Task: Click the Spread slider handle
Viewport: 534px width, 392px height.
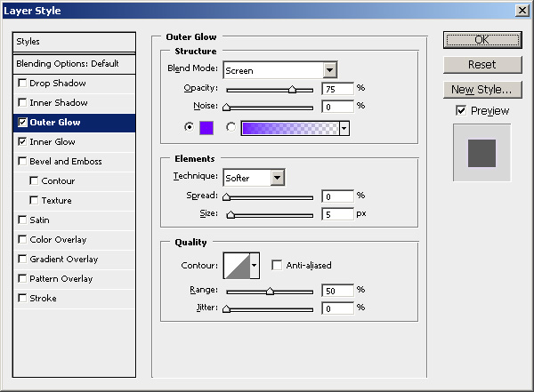Action: coord(226,197)
